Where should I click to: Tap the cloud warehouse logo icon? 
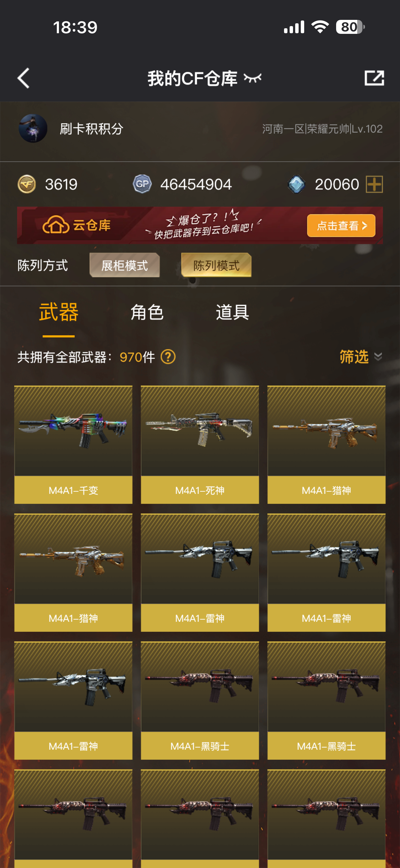(x=56, y=225)
